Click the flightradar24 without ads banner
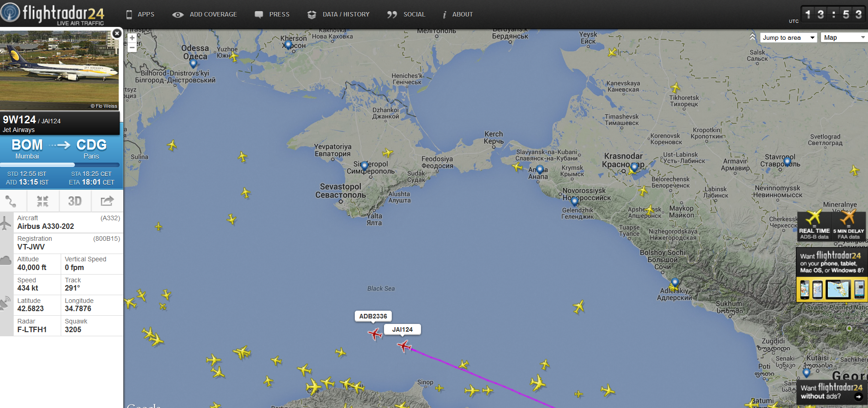This screenshot has width=868, height=408. click(832, 392)
